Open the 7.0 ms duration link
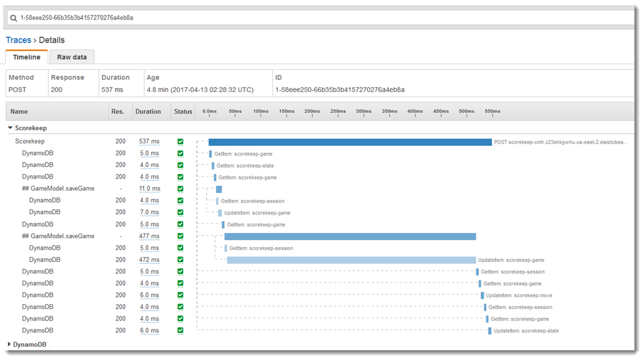This screenshot has width=644, height=360. tap(150, 212)
